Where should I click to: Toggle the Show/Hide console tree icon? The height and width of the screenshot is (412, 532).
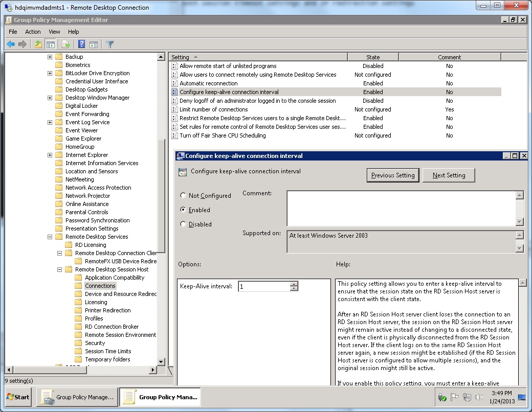pos(50,44)
